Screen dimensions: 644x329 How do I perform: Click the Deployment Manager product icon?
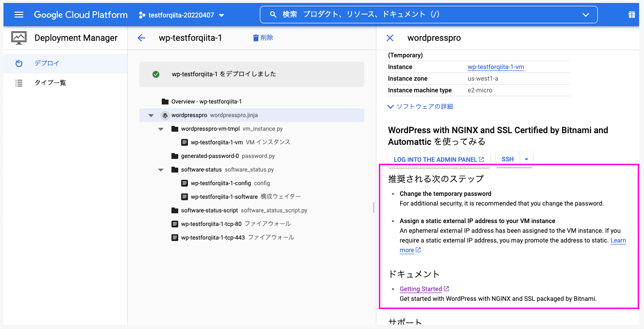pyautogui.click(x=19, y=38)
